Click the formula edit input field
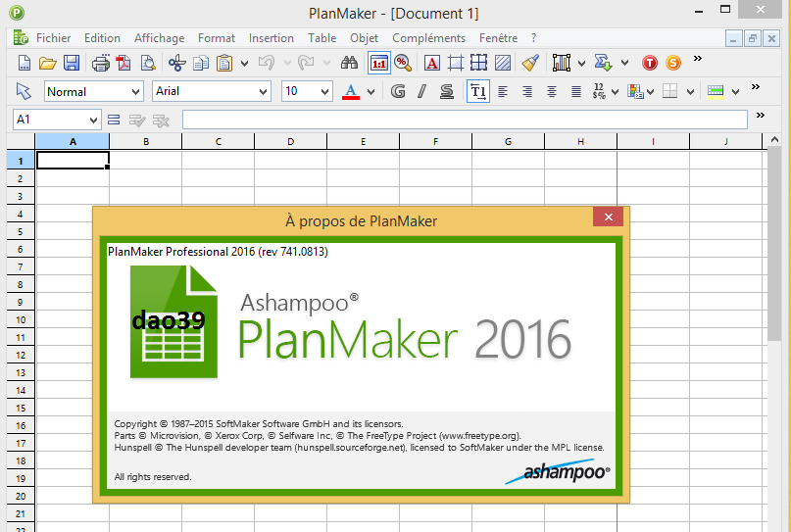 (465, 119)
